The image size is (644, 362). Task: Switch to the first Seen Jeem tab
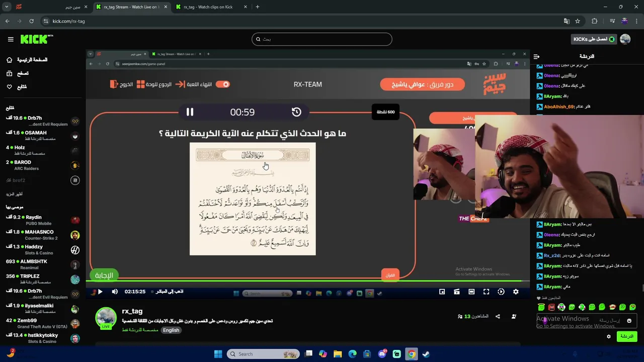pyautogui.click(x=52, y=7)
